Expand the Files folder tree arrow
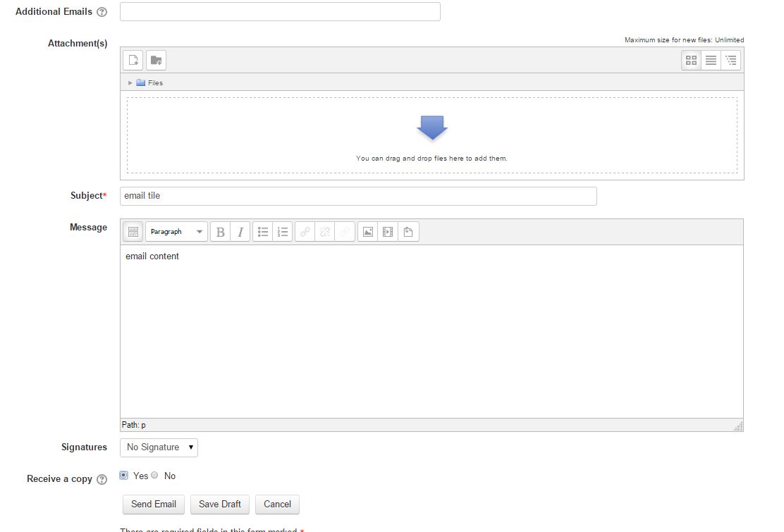The height and width of the screenshot is (532, 784). tap(130, 83)
